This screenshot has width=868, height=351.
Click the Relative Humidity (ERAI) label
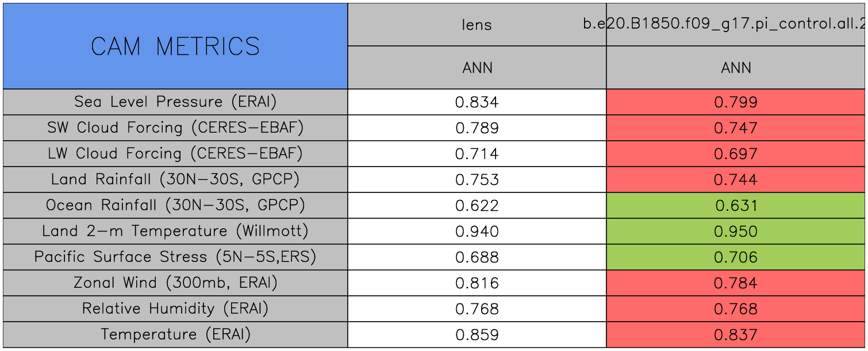click(x=175, y=308)
